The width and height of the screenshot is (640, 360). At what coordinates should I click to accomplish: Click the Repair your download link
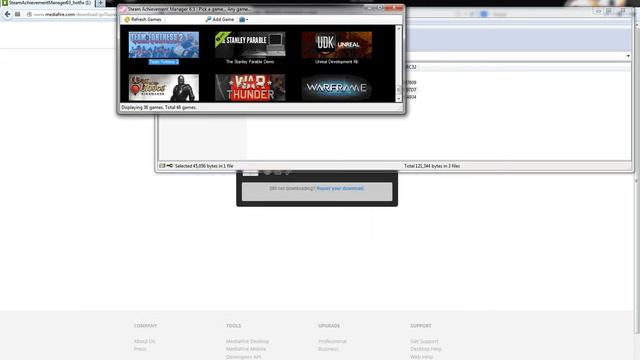(x=340, y=189)
